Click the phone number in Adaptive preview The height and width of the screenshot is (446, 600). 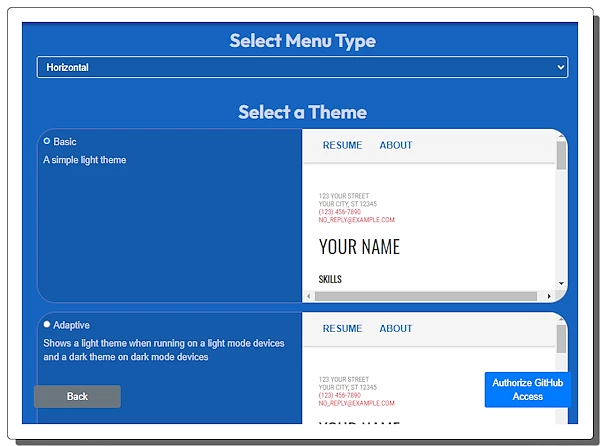[339, 395]
